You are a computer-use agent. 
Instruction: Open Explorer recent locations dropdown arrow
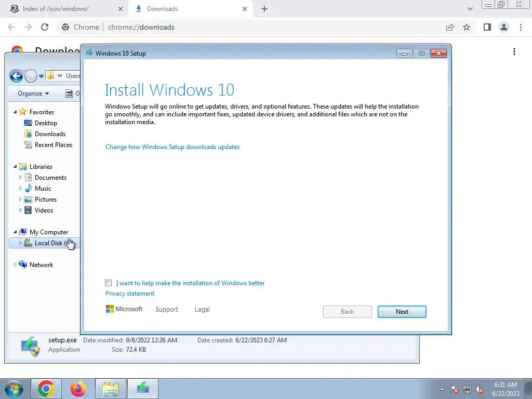click(x=41, y=76)
